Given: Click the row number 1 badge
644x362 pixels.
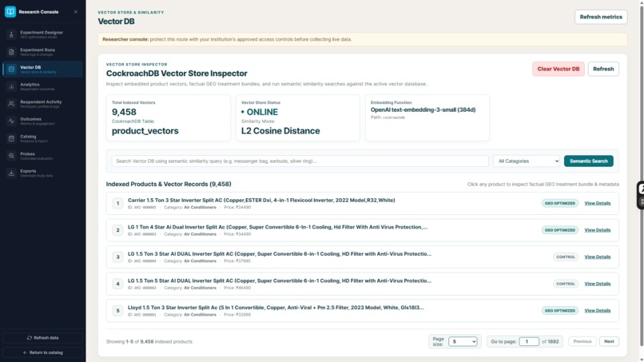Looking at the screenshot, I should (x=117, y=204).
